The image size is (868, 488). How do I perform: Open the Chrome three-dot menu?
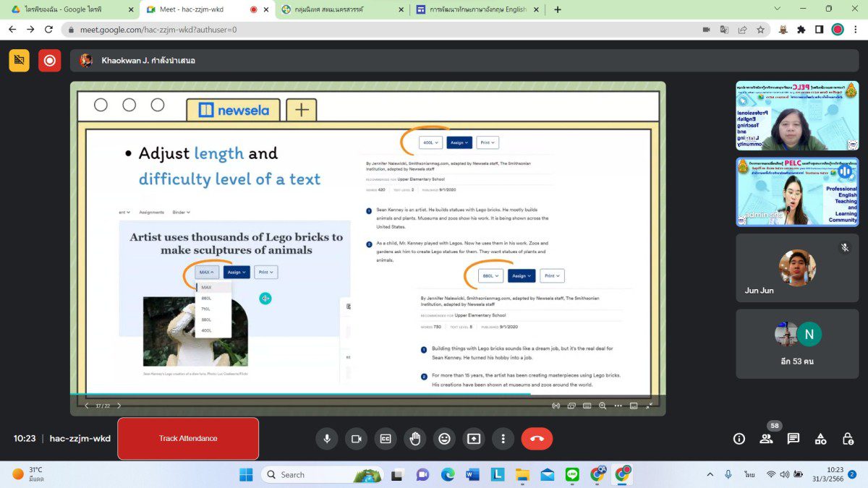tap(856, 30)
